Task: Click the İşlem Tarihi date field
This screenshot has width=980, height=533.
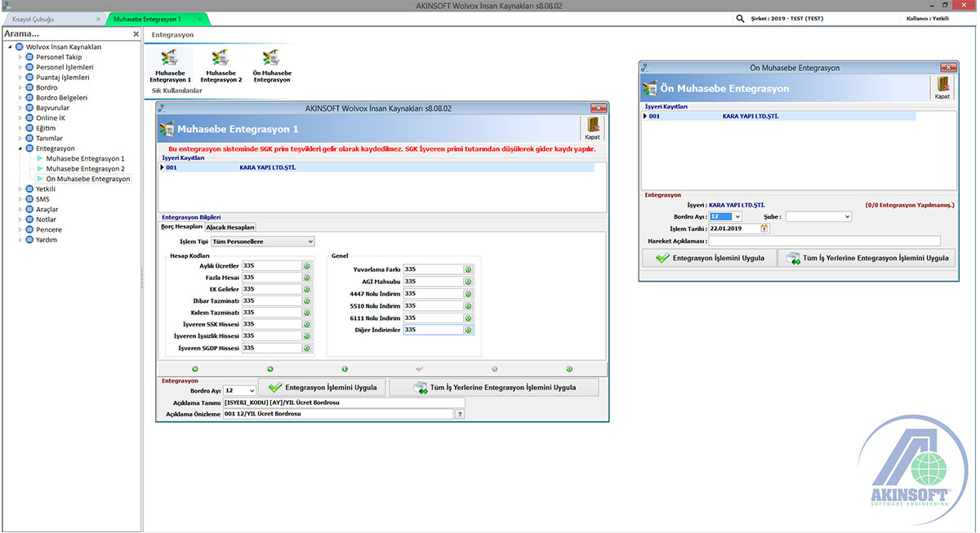Action: point(733,229)
